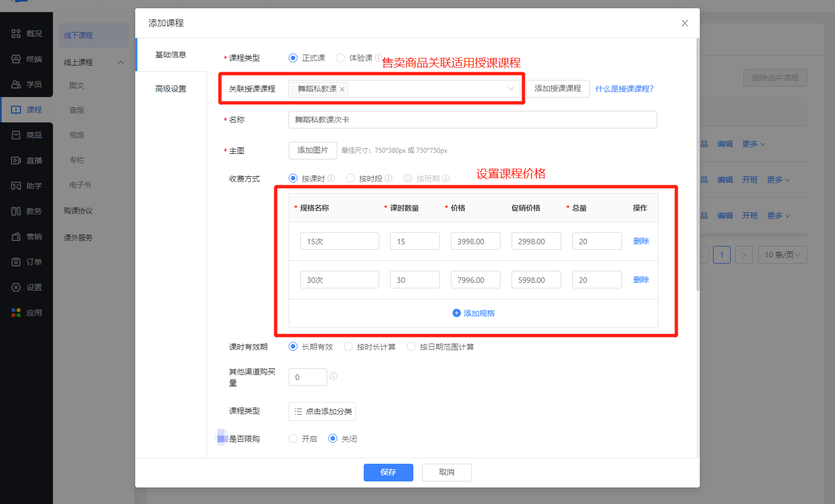Screen dimensions: 835x504
Task: Switch to the 基础信息 tab
Action: click(171, 55)
